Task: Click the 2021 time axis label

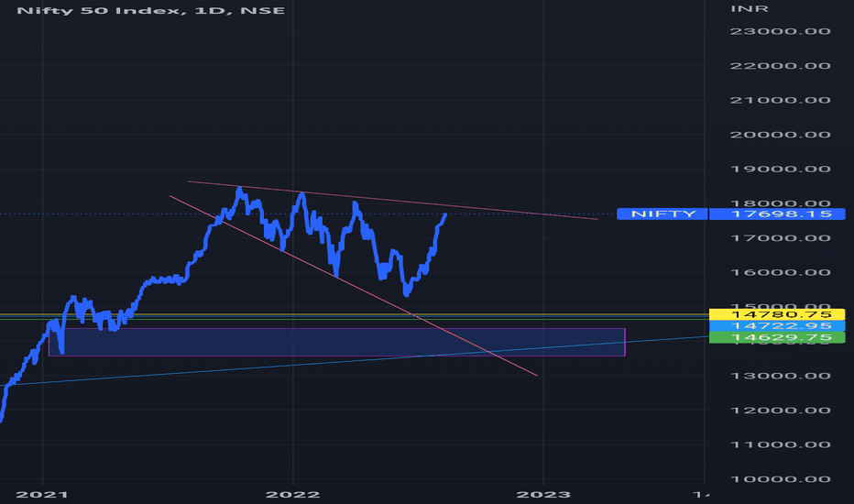Action: pyautogui.click(x=42, y=495)
